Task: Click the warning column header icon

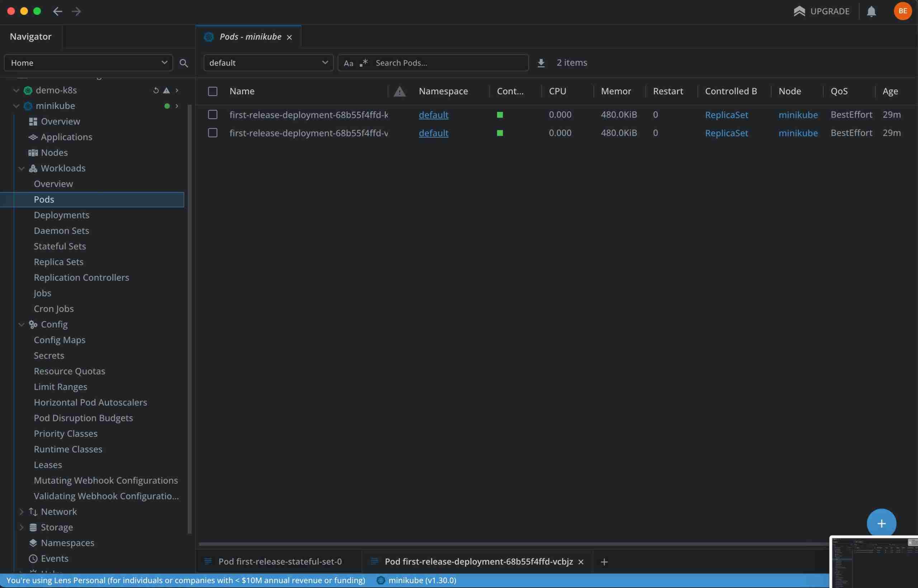Action: click(x=399, y=92)
